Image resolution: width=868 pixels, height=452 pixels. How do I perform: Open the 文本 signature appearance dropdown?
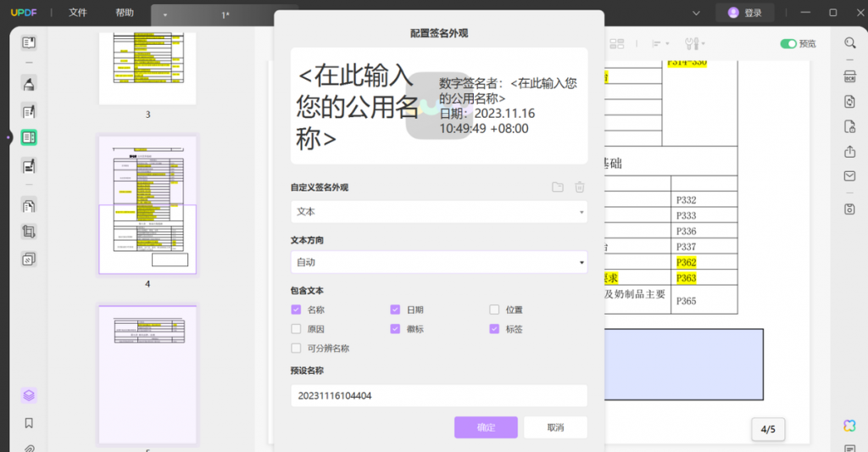439,212
